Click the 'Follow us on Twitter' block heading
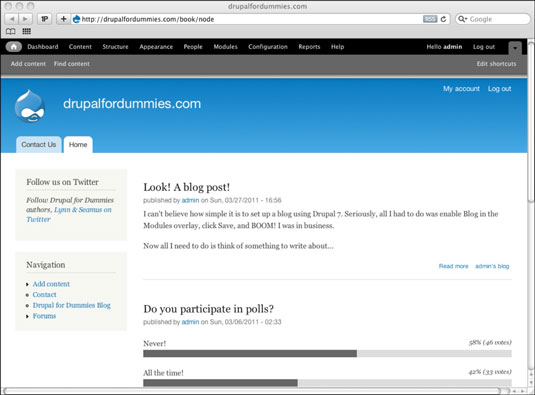The height and width of the screenshot is (395, 535). (x=62, y=182)
